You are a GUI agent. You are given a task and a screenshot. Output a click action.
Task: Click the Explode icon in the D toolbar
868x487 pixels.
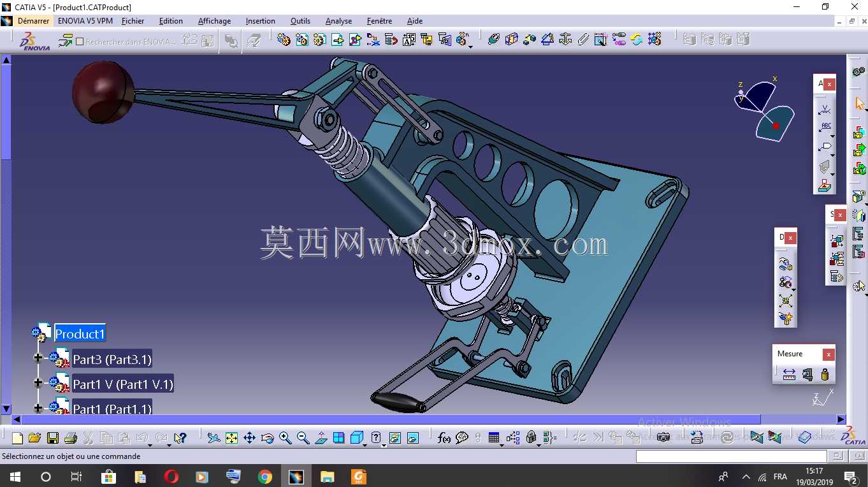click(786, 300)
